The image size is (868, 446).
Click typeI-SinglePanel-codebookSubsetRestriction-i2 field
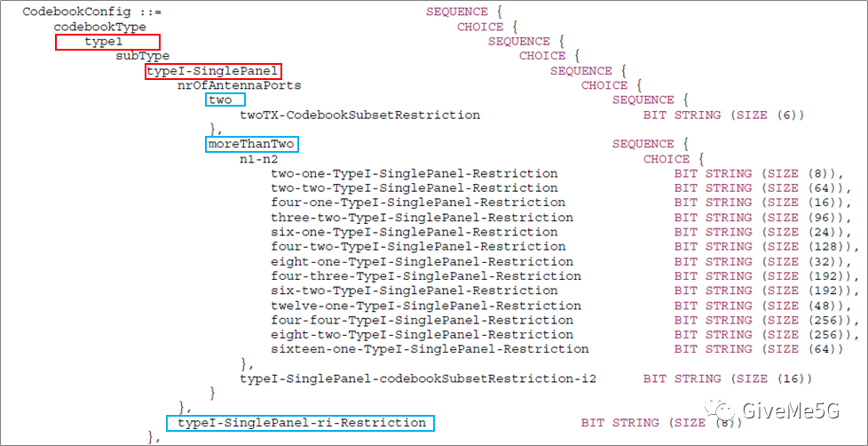pyautogui.click(x=418, y=379)
